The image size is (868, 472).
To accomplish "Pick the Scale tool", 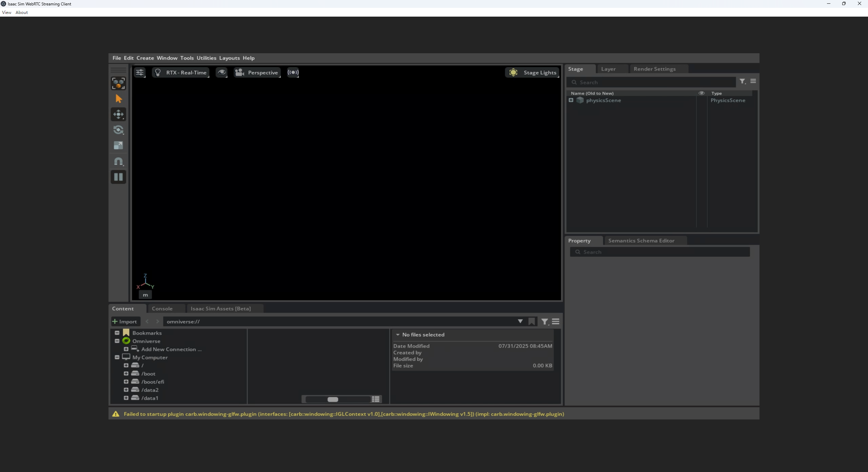I will [x=118, y=145].
